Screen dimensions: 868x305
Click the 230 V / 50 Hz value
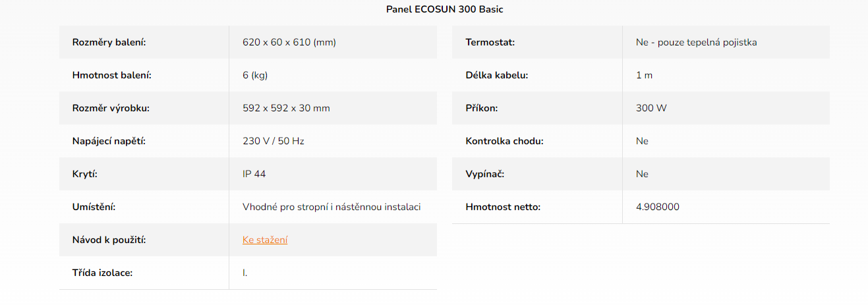click(274, 141)
